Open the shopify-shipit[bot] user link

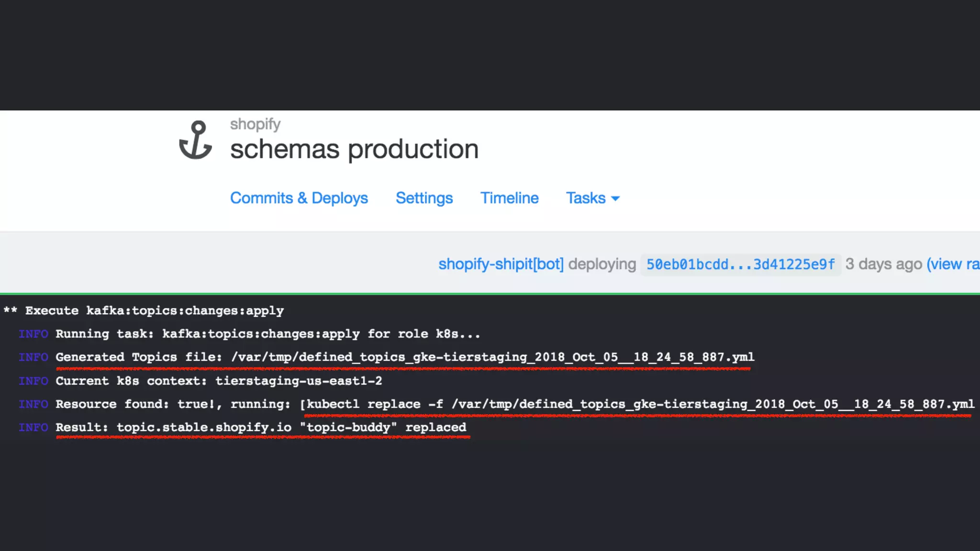(x=501, y=264)
